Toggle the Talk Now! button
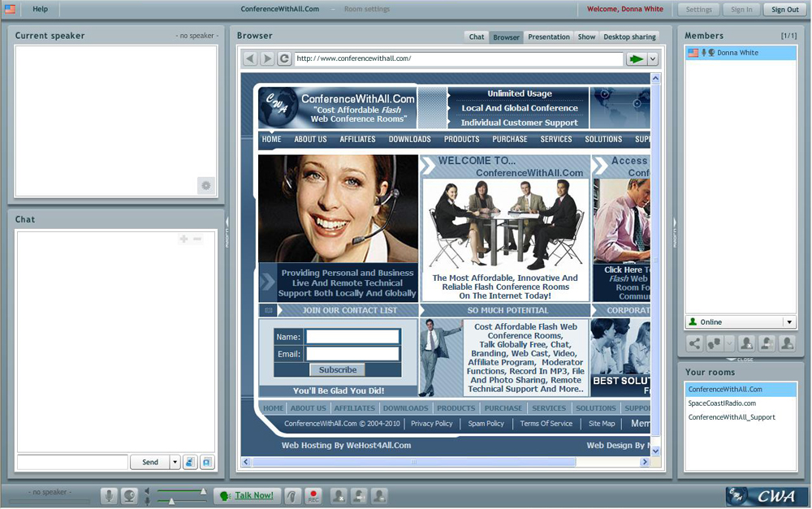This screenshot has width=812, height=509. click(x=247, y=496)
